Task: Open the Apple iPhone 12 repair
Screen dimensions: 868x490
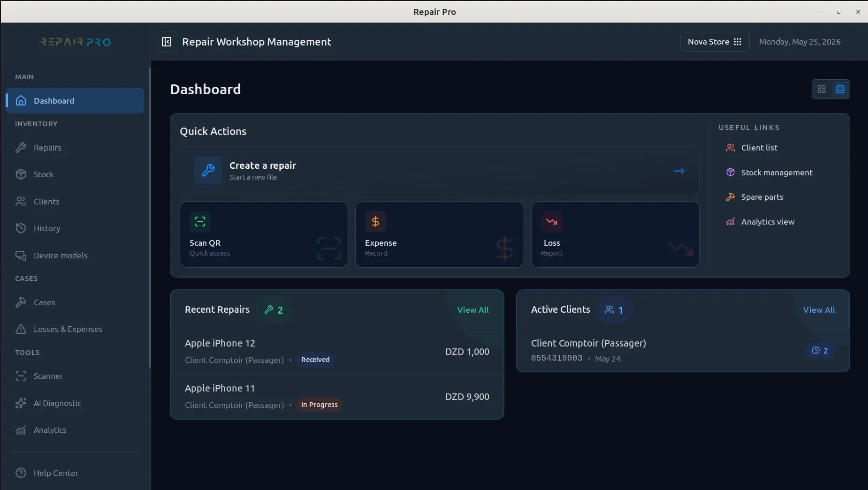Action: click(x=337, y=351)
